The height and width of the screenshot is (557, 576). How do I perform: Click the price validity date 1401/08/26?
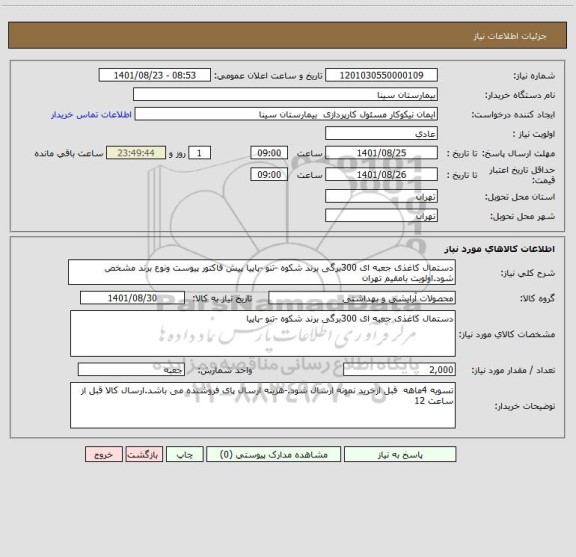pos(381,174)
